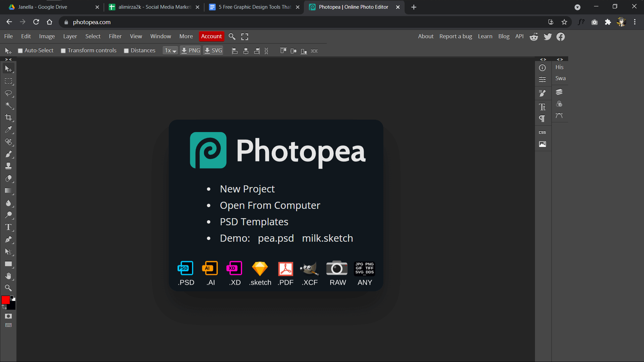Enable the Transform controls checkbox

(63, 51)
